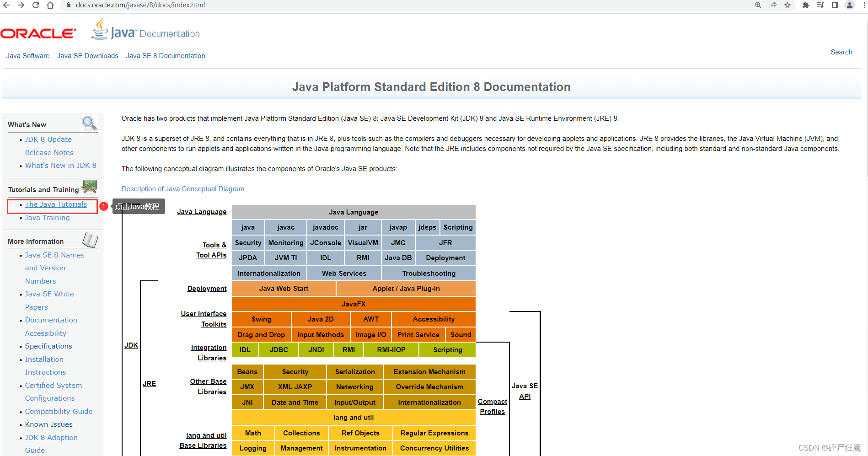The height and width of the screenshot is (456, 868).
Task: Open the Java SE Downloads menu link
Action: click(x=88, y=56)
